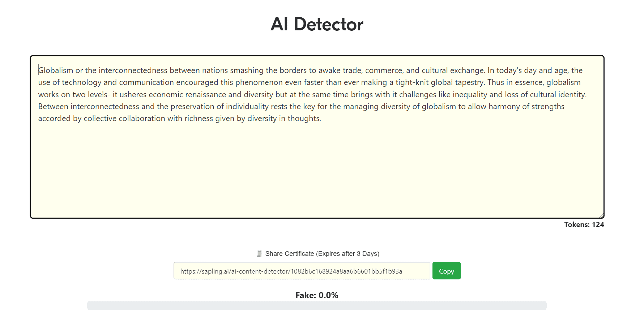Click the Fake: 0.0% result label
Screen dimensions: 644x322
pos(317,295)
